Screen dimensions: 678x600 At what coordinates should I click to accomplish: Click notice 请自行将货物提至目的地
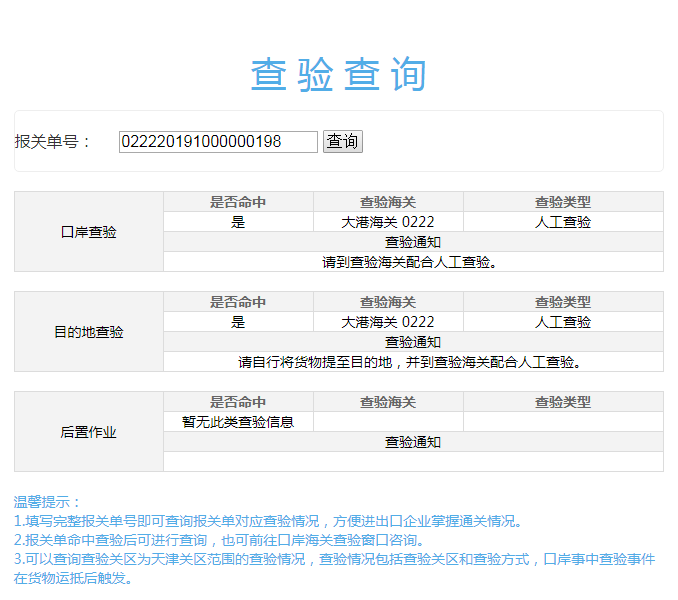(x=413, y=362)
